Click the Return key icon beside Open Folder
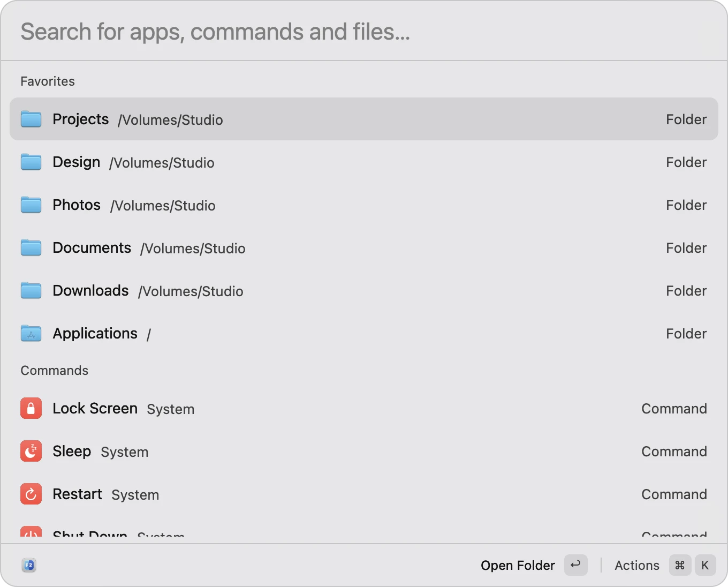728x587 pixels. point(576,565)
